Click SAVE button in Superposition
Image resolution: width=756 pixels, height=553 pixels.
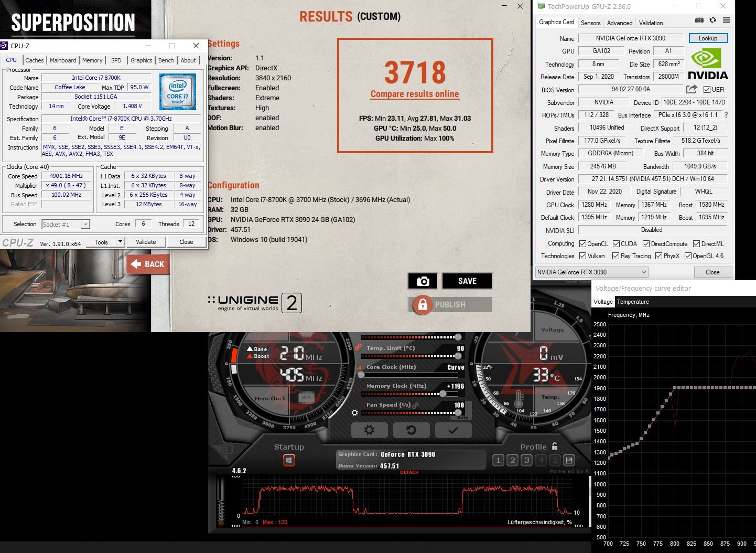coord(467,281)
